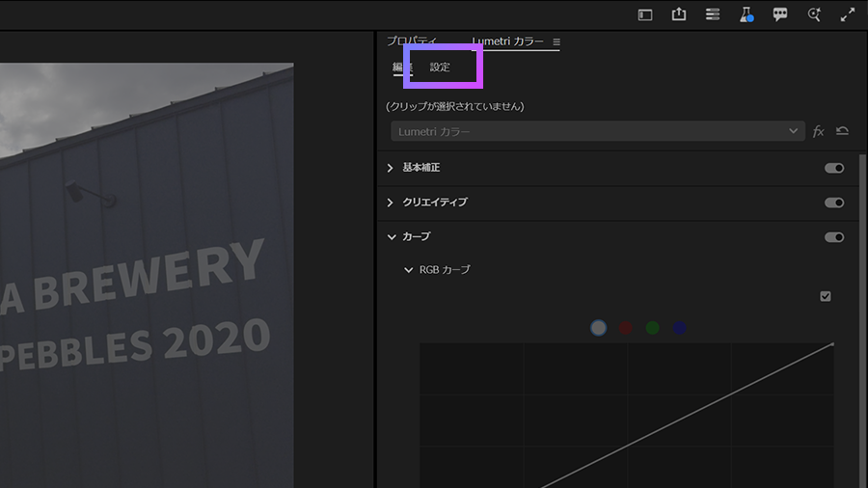Click the brewery video preview image
The width and height of the screenshot is (868, 488).
[147, 275]
